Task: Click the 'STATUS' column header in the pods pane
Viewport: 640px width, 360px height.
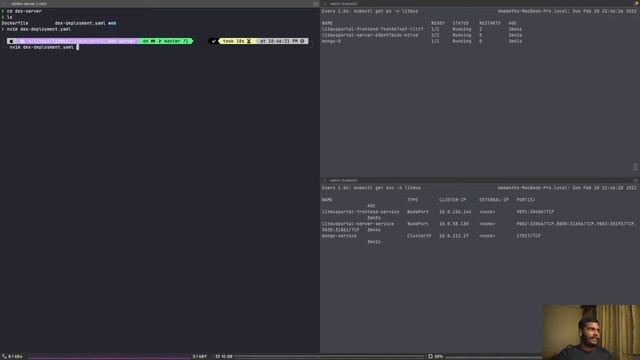Action: 460,23
